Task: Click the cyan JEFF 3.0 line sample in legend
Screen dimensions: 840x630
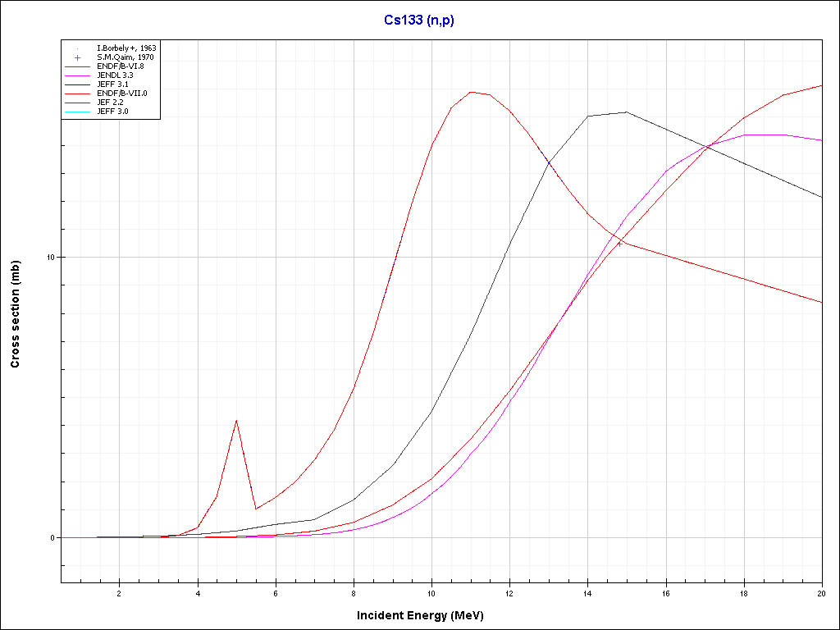Action: click(78, 112)
